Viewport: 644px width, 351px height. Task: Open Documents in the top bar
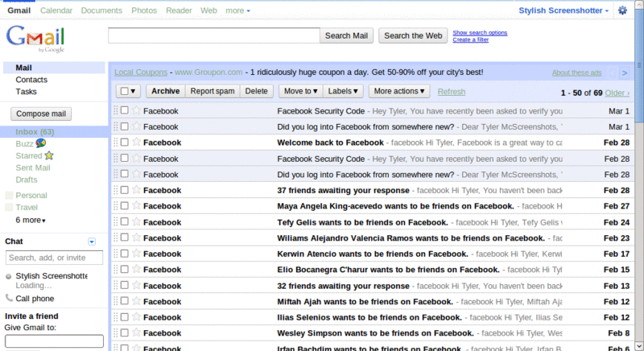coord(101,10)
